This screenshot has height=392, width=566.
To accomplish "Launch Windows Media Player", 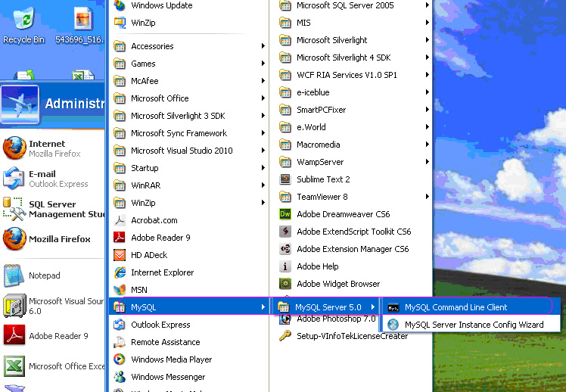I will (x=188, y=359).
